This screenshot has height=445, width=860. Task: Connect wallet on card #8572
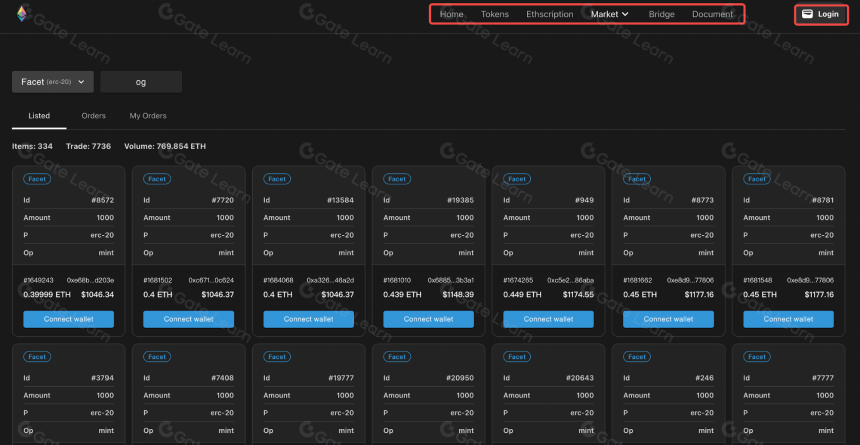[69, 319]
